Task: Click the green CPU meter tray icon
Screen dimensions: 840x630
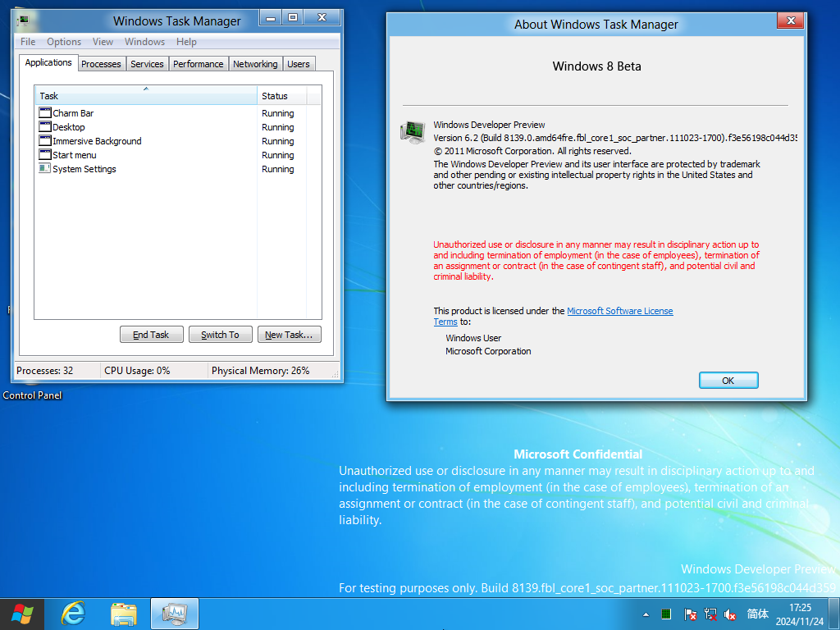Action: (666, 614)
